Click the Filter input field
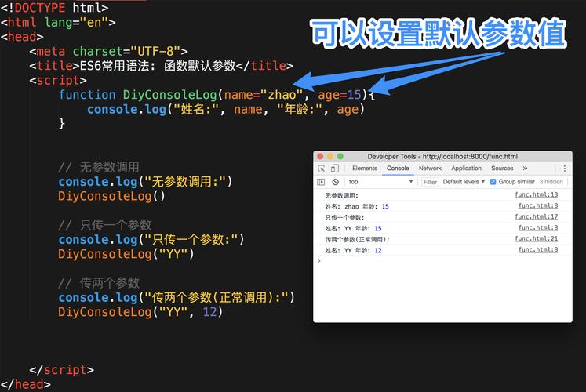Image resolution: width=586 pixels, height=392 pixels. tap(430, 182)
